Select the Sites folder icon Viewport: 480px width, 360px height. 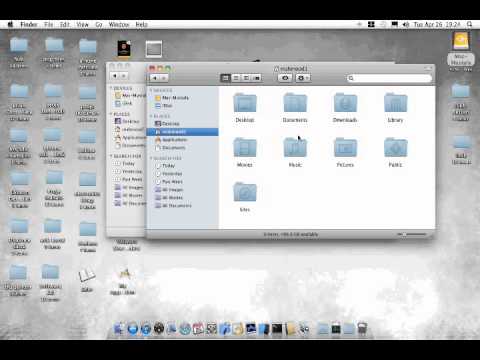tap(245, 192)
